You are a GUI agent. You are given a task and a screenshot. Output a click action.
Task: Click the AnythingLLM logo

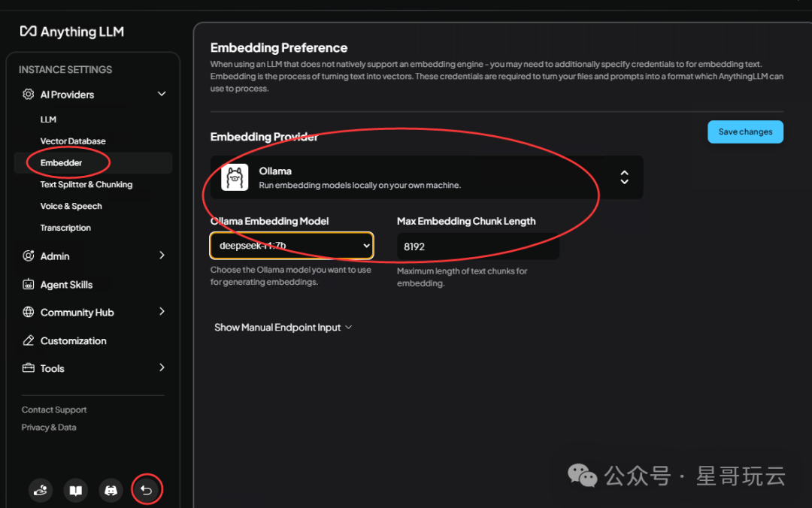(x=72, y=32)
